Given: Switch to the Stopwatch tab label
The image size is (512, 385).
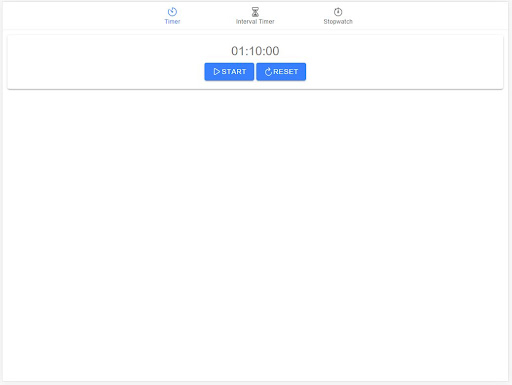Looking at the screenshot, I should coord(338,22).
